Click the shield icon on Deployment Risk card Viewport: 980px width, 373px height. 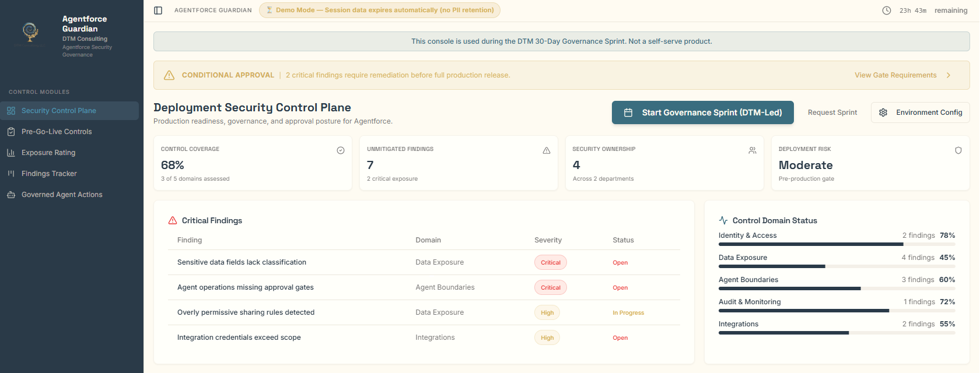958,150
